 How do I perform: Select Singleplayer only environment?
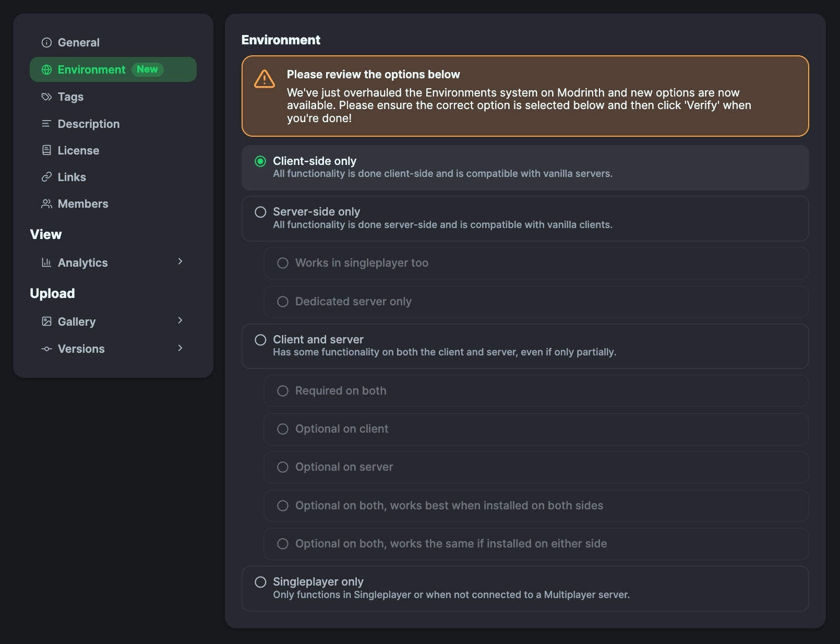(x=261, y=581)
